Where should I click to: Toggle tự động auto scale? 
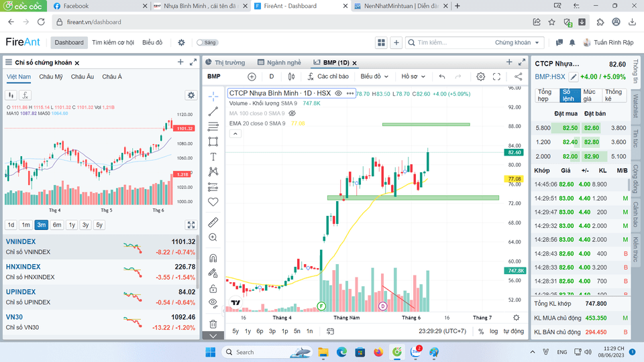pyautogui.click(x=513, y=331)
